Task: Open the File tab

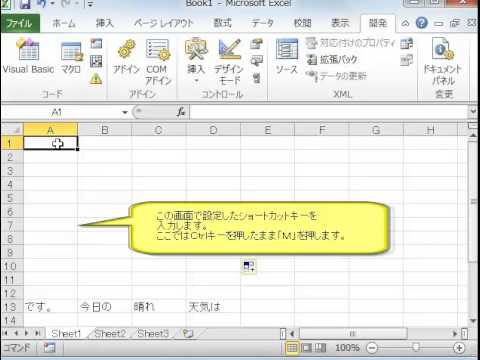Action: [x=20, y=23]
